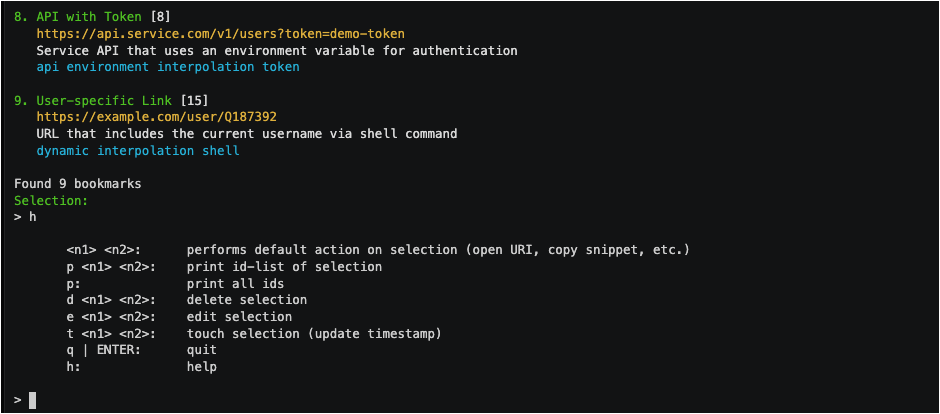Place cursor at the bottom terminal prompt
Viewport: 940px width, 414px height.
coord(33,401)
